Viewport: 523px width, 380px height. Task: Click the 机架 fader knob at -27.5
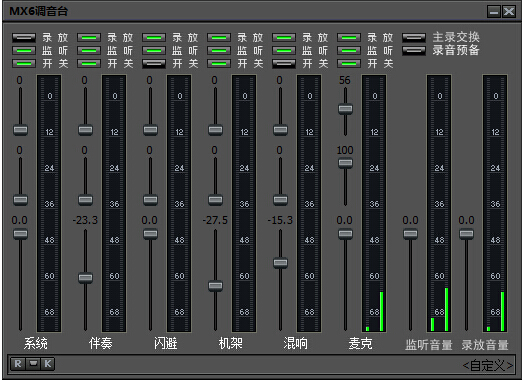[215, 286]
